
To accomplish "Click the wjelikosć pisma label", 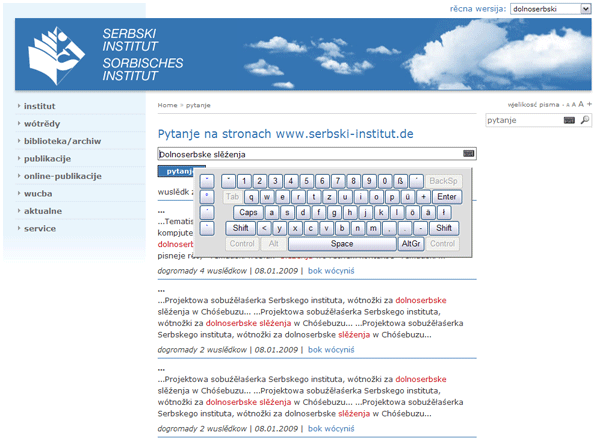I will [x=533, y=105].
